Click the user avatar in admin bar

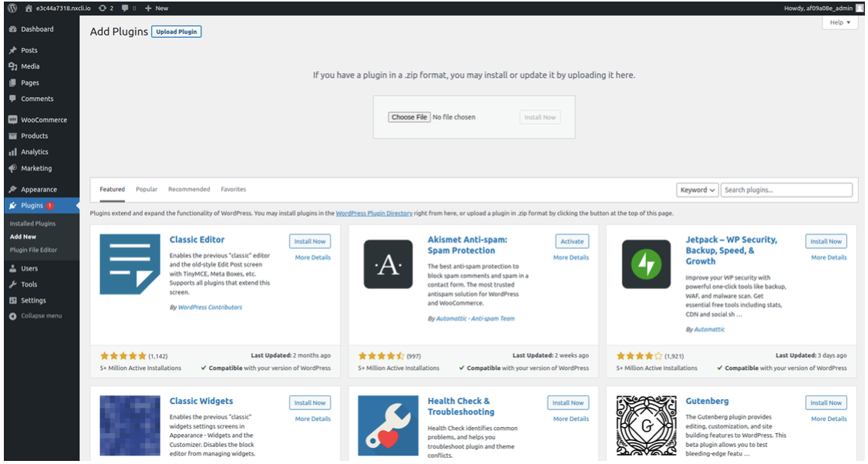coord(860,8)
